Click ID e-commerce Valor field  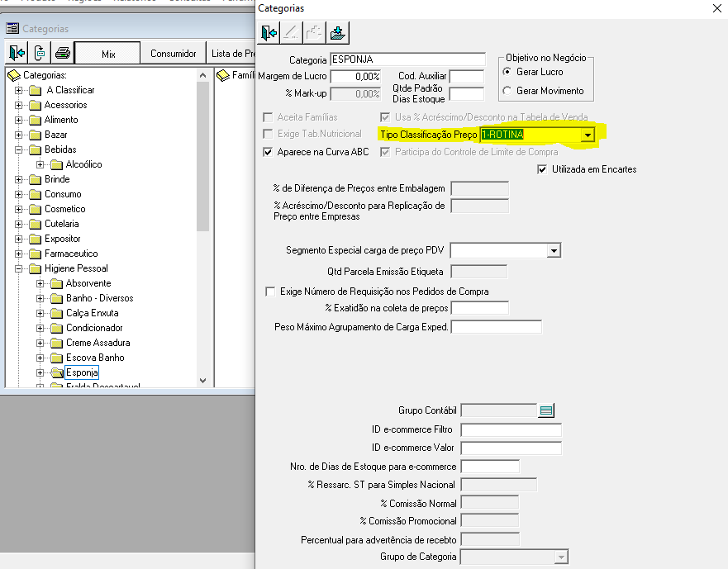pyautogui.click(x=512, y=448)
